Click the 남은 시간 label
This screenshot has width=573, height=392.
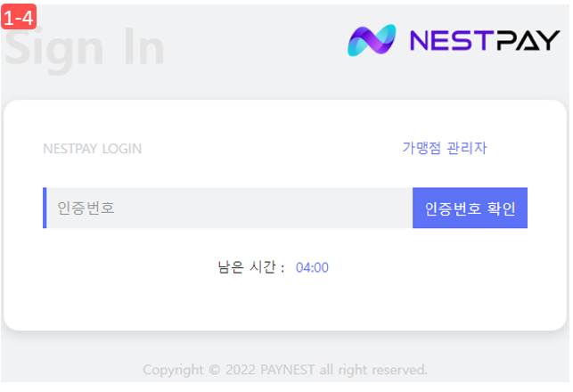(247, 267)
